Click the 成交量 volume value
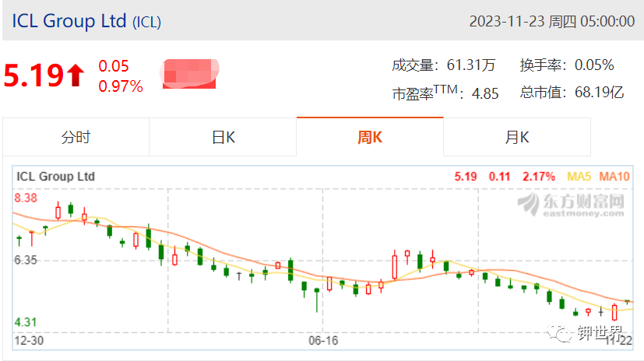 pos(470,65)
